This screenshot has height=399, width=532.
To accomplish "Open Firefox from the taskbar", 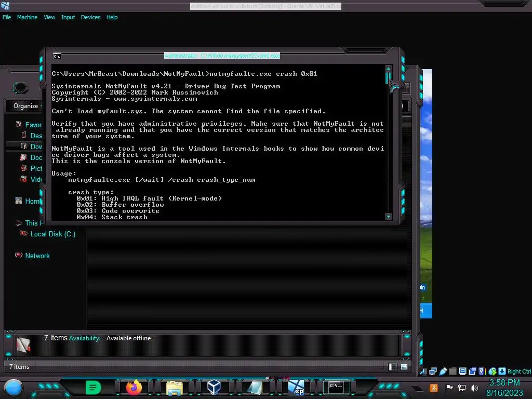I will tap(134, 388).
